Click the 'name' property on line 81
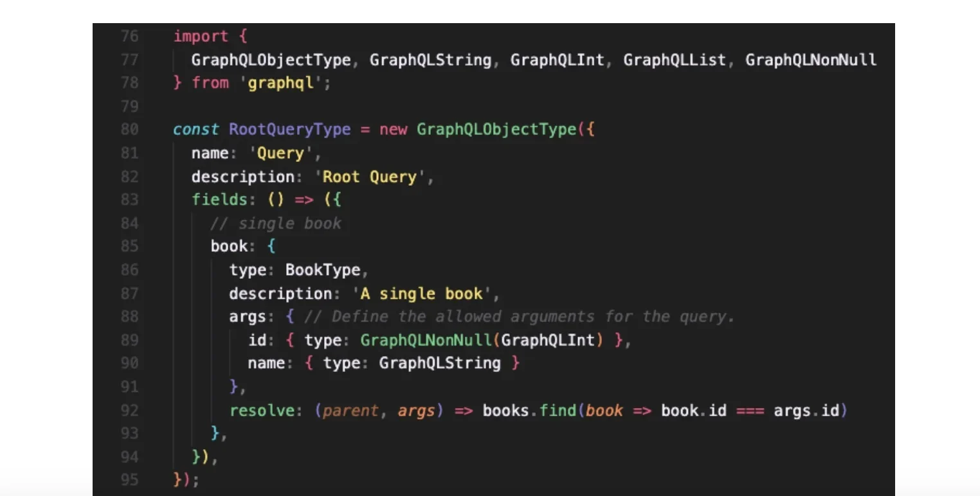The image size is (980, 496). click(210, 153)
